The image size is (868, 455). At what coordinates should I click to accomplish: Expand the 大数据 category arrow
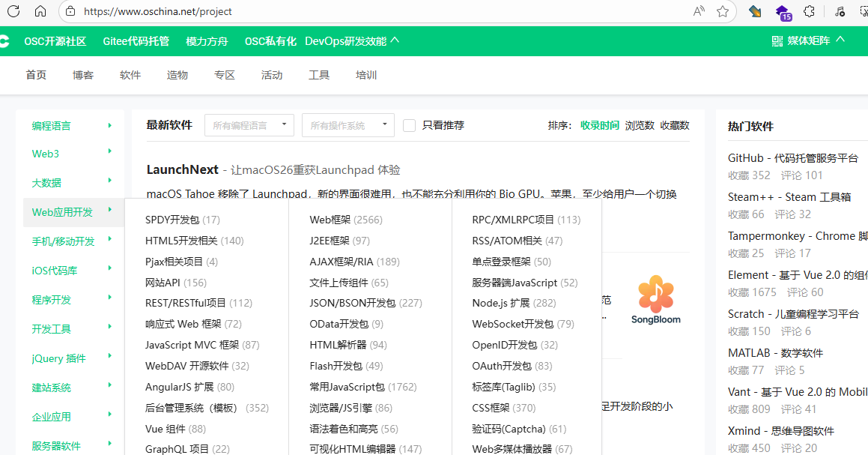tap(109, 180)
